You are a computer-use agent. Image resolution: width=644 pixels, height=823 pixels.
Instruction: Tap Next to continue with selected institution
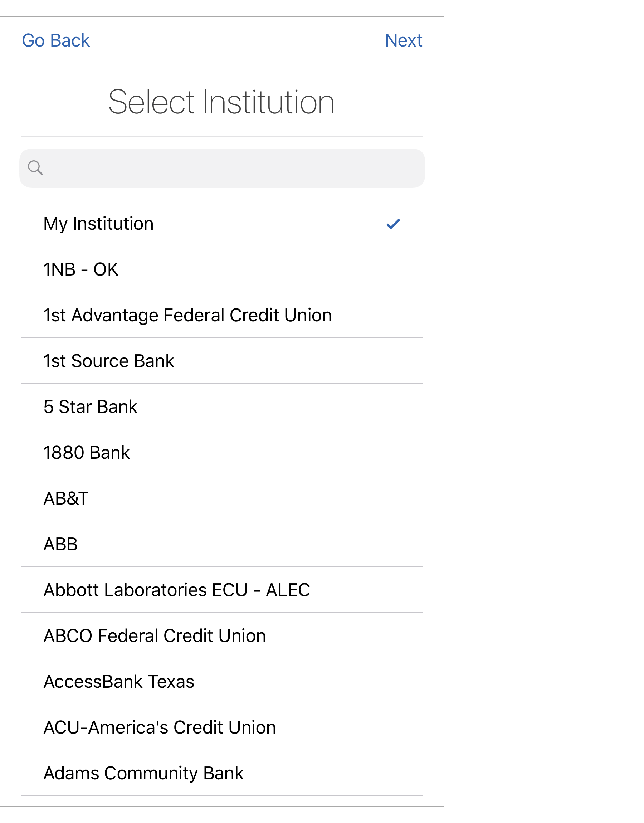404,40
